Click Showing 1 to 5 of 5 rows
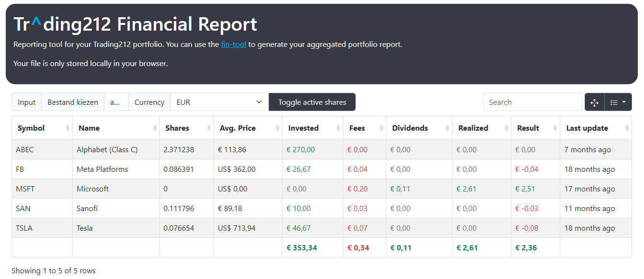 [54, 271]
